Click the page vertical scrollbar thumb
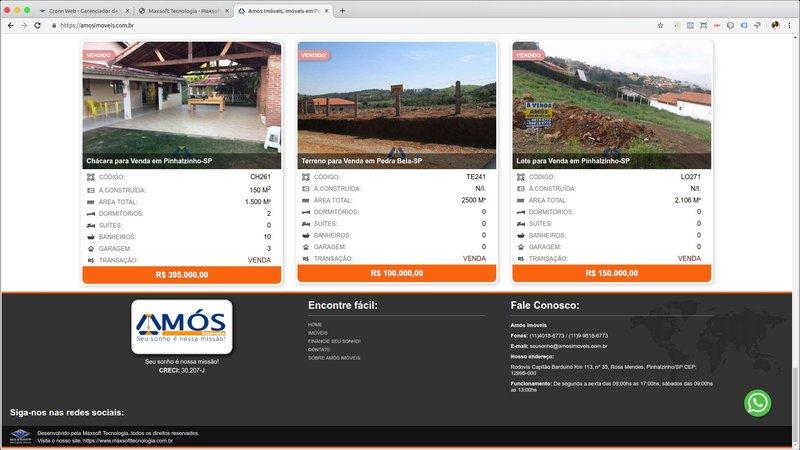The width and height of the screenshot is (800, 450). pos(795,407)
